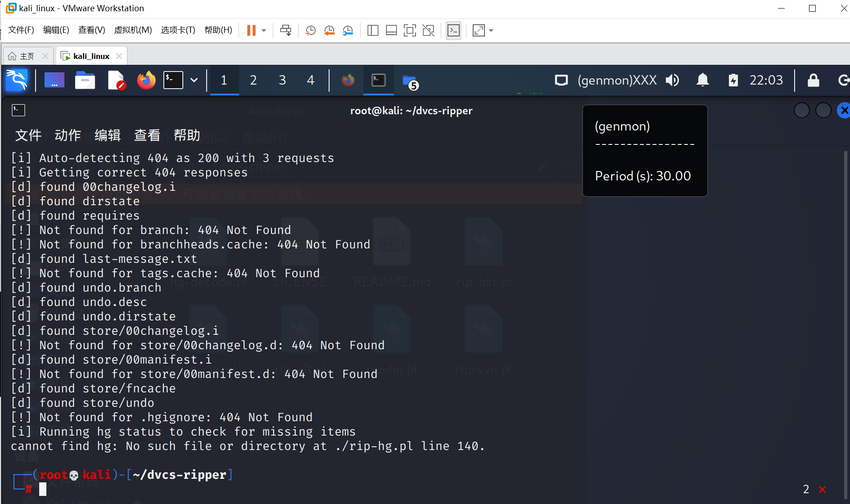Image resolution: width=850 pixels, height=504 pixels.
Task: Open the terminal window menu icon
Action: pos(18,110)
